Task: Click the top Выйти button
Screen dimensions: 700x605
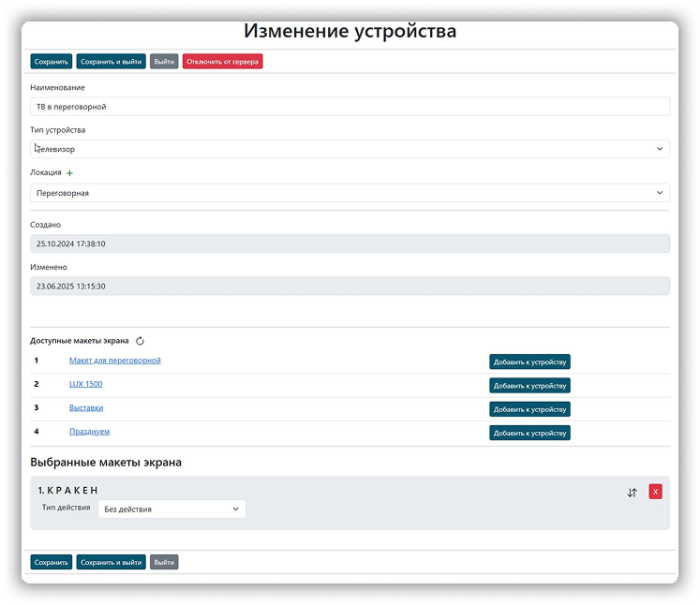Action: click(164, 62)
